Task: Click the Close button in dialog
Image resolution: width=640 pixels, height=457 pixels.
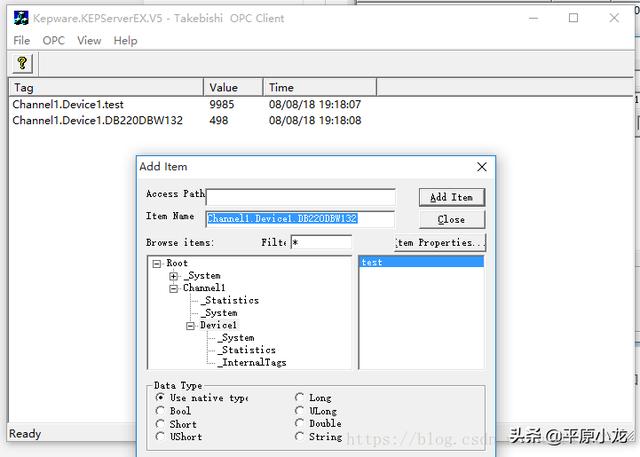Action: pos(452,220)
